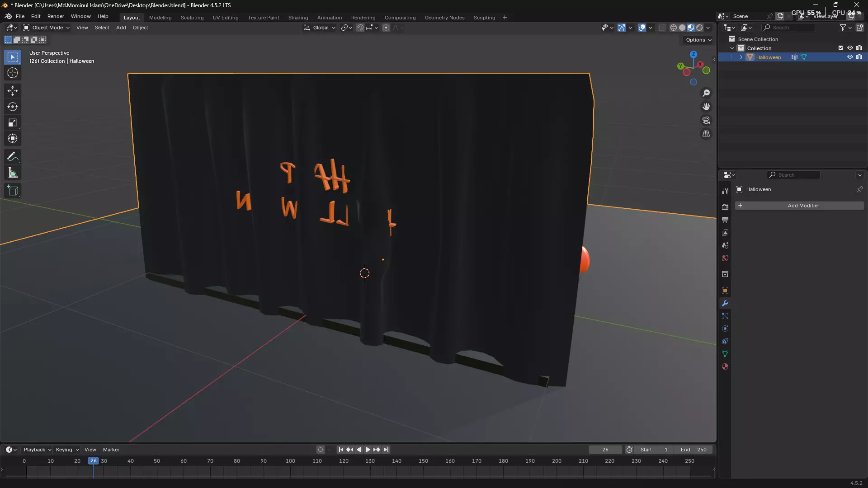Switch perspective/orthographic grid icon

[x=706, y=134]
